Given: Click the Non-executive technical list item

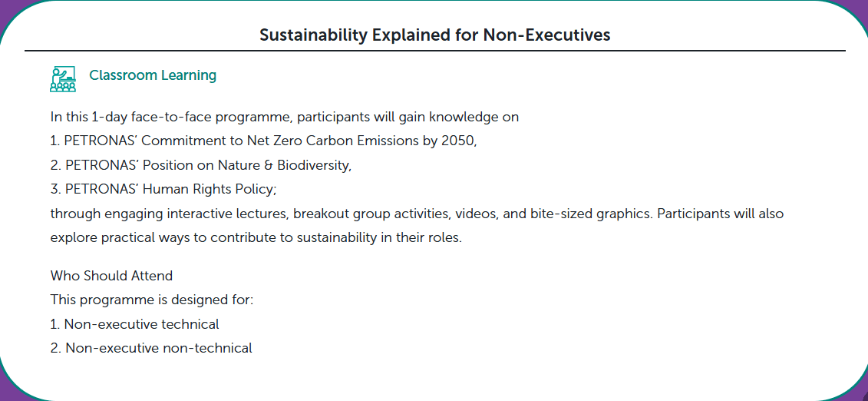Looking at the screenshot, I should pos(134,324).
